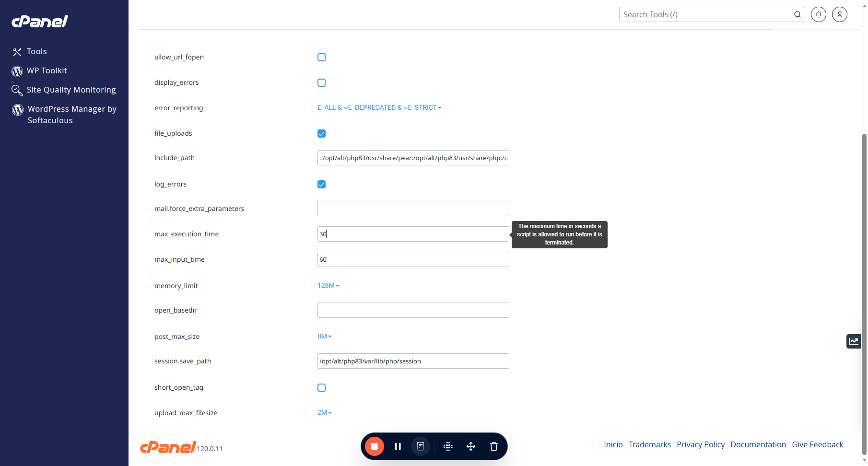
Task: Click the max_execution_time field
Action: [413, 234]
